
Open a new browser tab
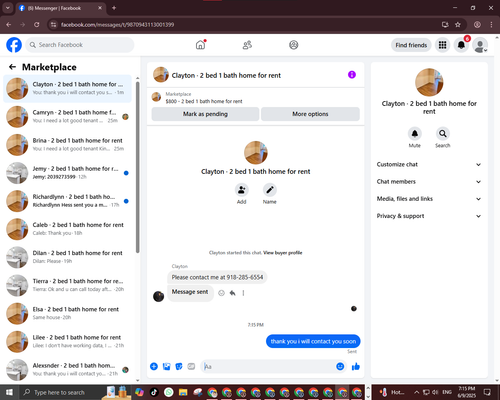pos(114,8)
